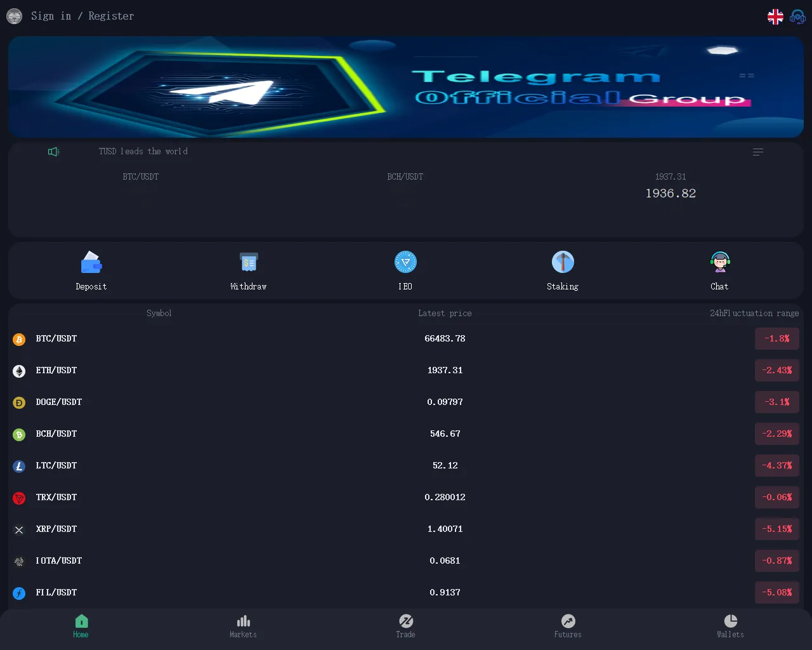Click the -3.1% change badge

pos(777,402)
